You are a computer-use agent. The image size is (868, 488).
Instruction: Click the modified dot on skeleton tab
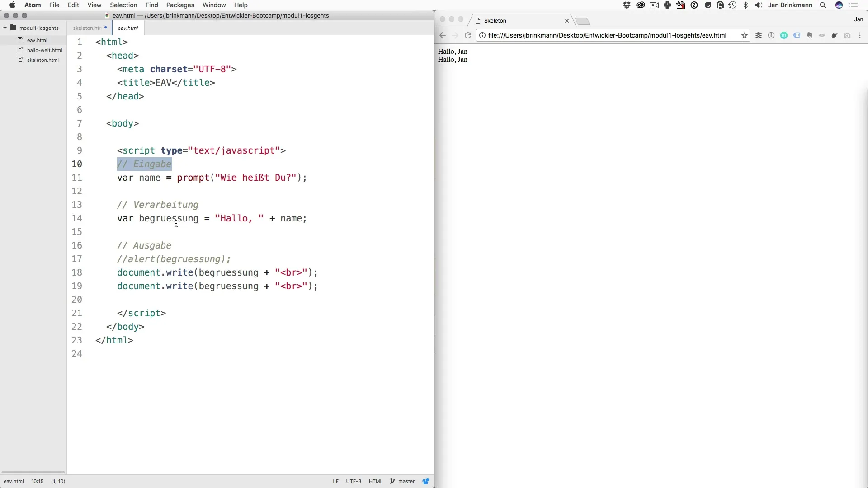106,28
